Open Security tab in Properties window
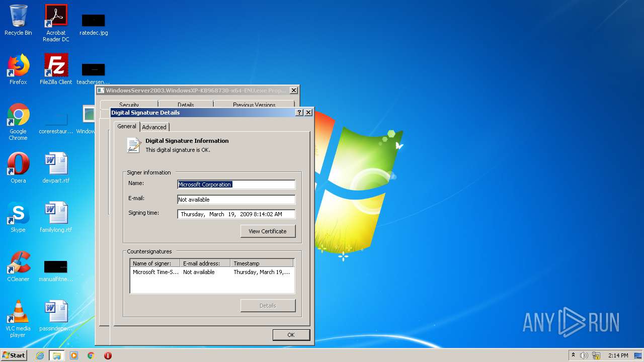 (x=129, y=105)
